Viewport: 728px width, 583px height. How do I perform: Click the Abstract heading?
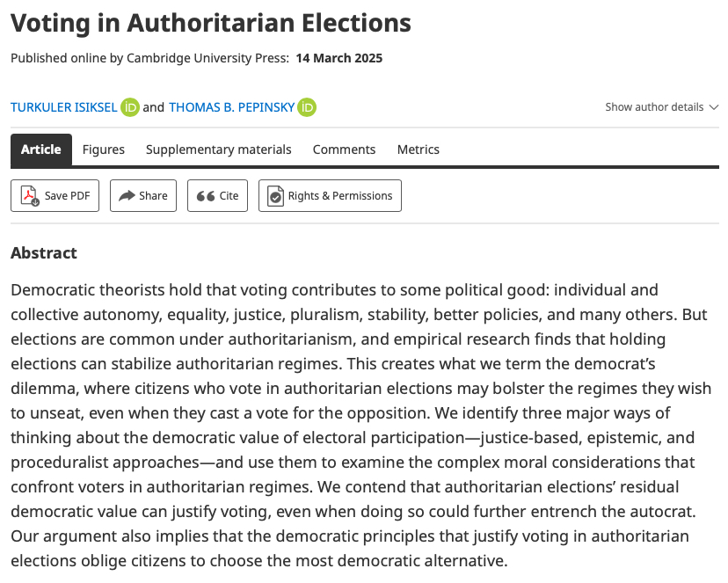[x=44, y=253]
